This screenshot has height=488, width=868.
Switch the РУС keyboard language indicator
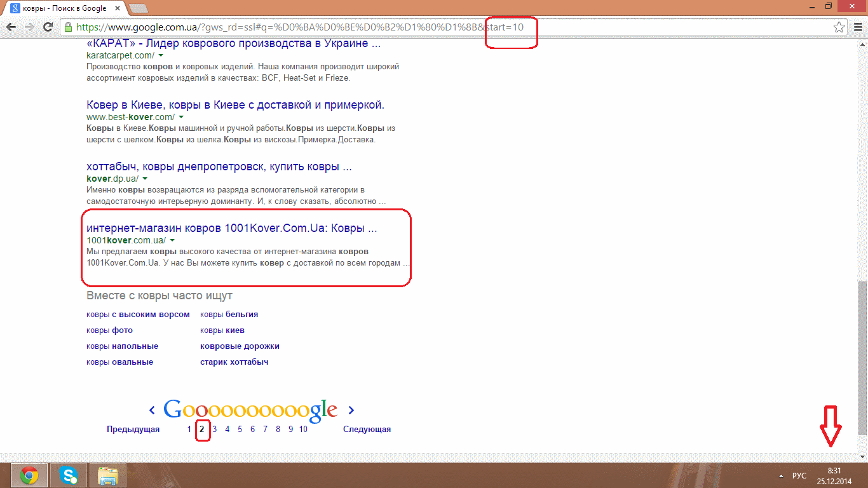click(x=799, y=475)
